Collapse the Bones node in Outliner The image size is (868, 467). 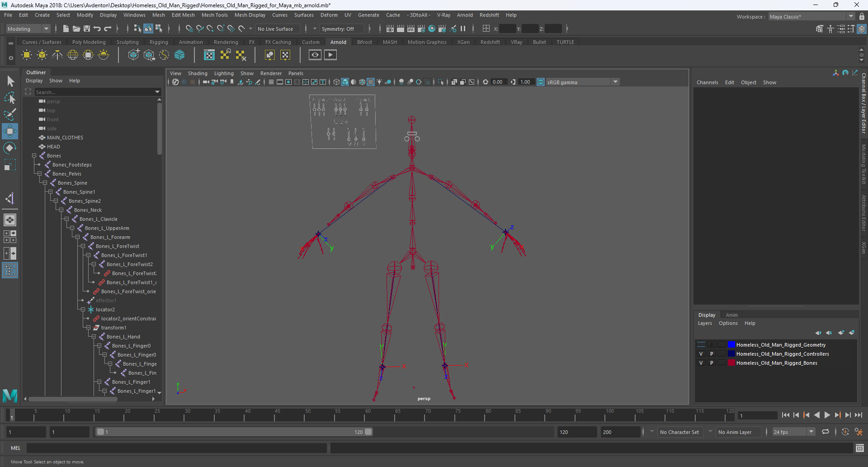pos(34,156)
